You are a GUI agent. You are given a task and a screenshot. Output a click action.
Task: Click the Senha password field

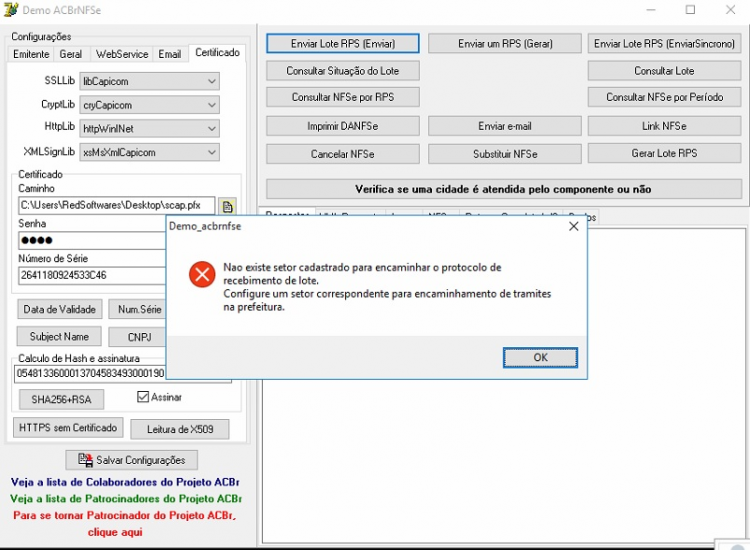92,240
